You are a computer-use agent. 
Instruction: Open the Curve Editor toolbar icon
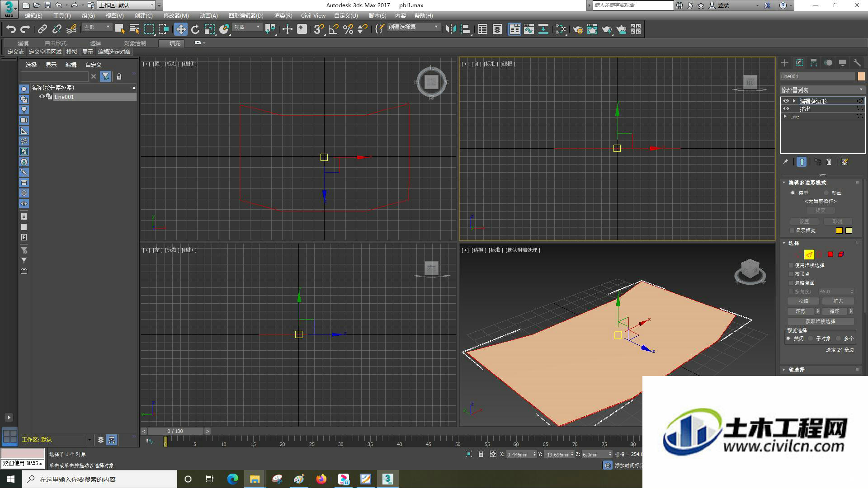529,29
